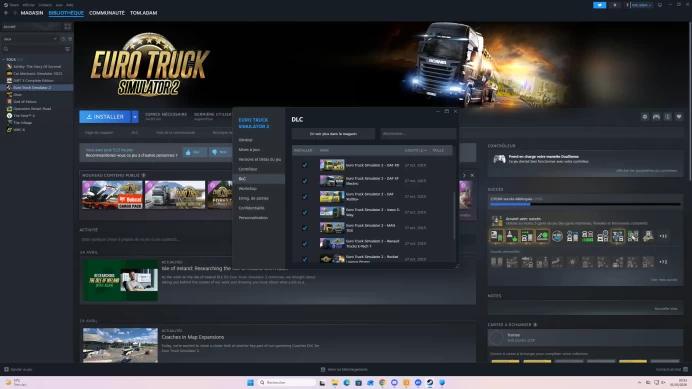The width and height of the screenshot is (692, 389).
Task: Switch library to grid view icon
Action: click(x=68, y=26)
